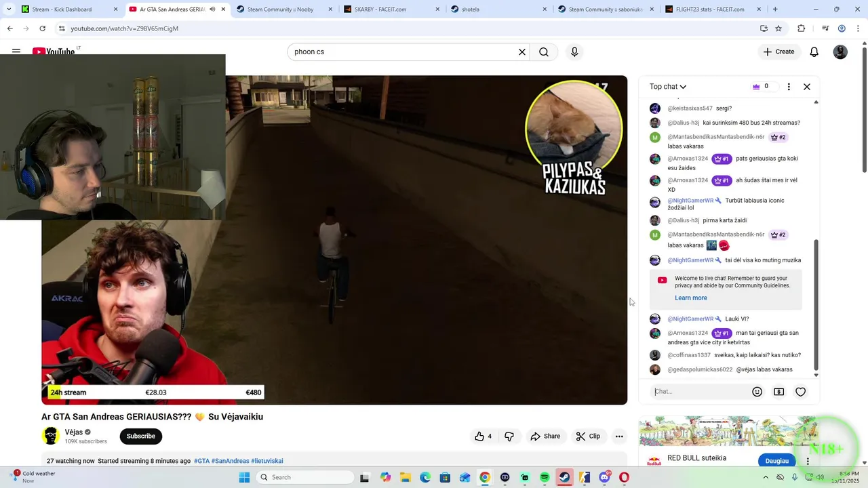
Task: Dislike the video with thumbs down
Action: point(509,436)
